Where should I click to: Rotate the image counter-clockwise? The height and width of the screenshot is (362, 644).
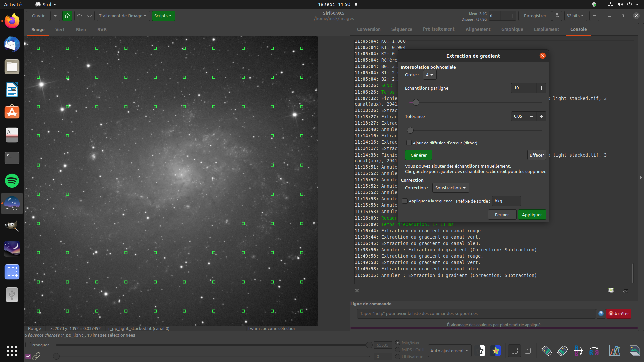click(x=546, y=351)
